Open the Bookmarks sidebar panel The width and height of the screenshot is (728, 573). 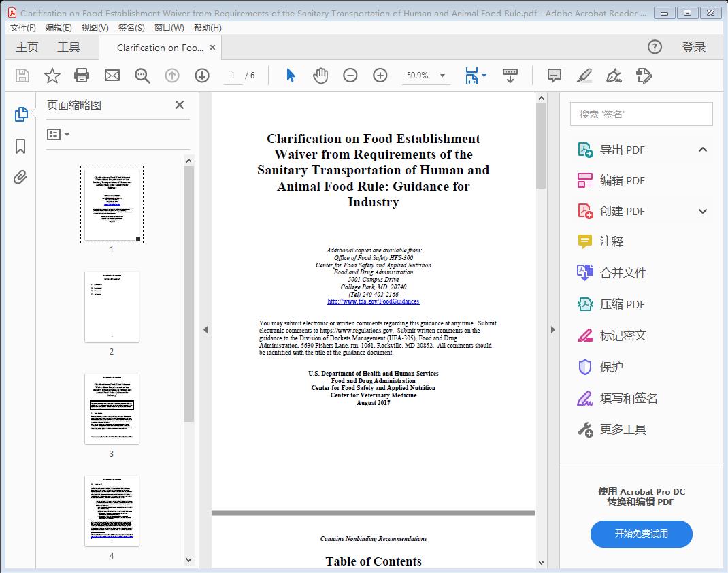tap(20, 147)
